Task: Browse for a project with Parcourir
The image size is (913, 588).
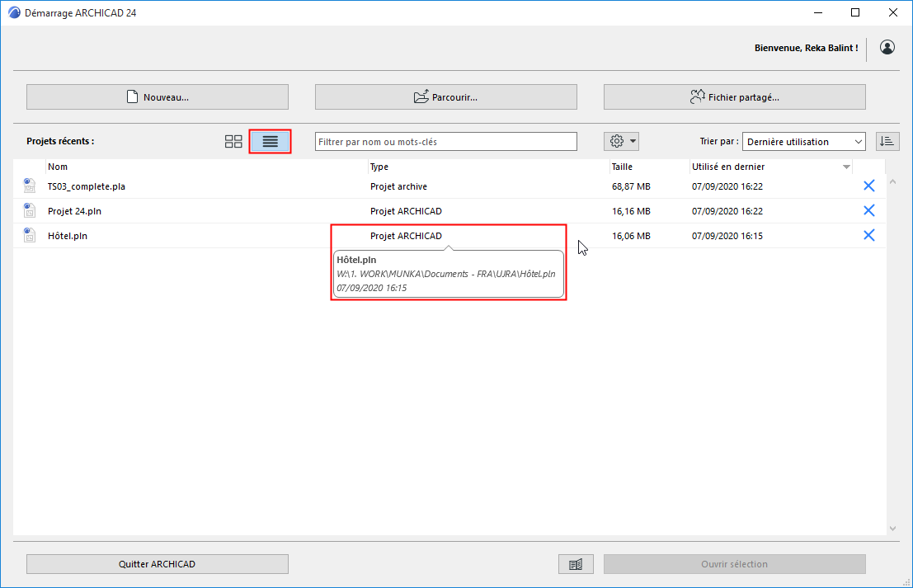Action: tap(446, 96)
